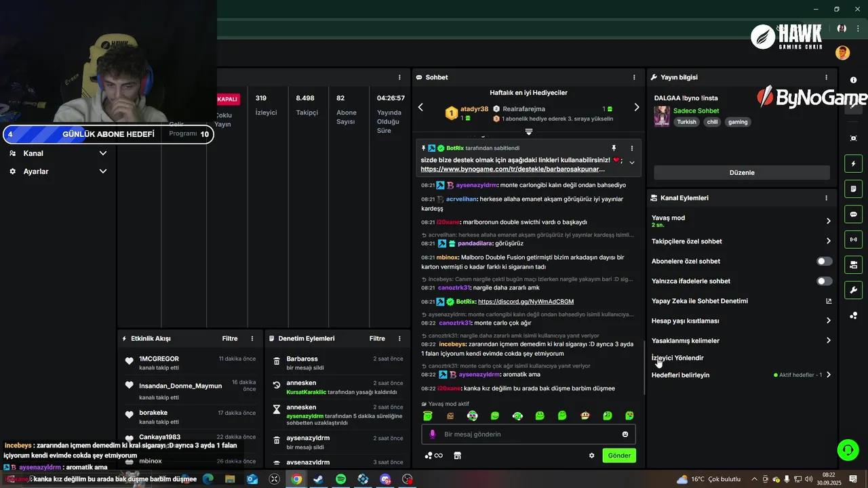Open Sohbet panel three-dot menu
Screen dimensions: 868x488
(x=634, y=77)
